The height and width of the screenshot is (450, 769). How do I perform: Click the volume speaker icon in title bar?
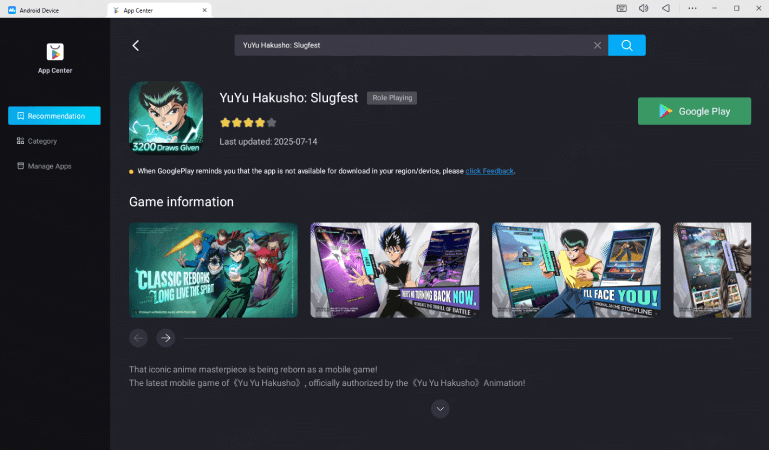point(643,8)
